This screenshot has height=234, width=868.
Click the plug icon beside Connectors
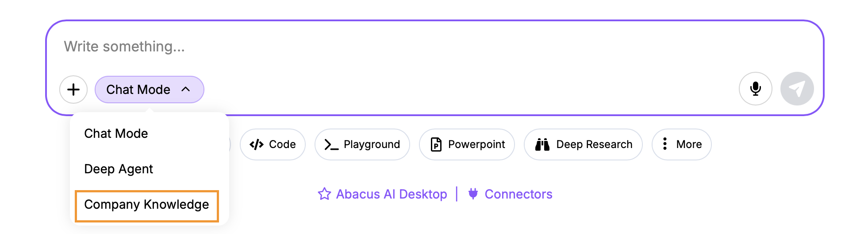coord(473,194)
